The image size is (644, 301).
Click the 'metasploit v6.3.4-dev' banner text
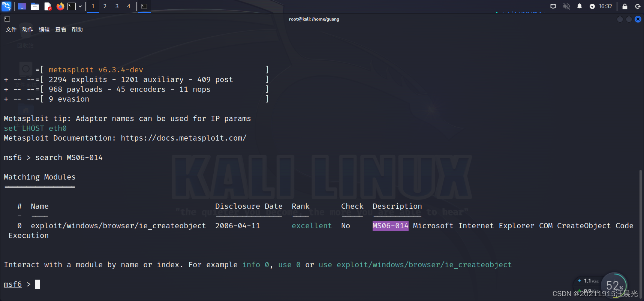[96, 70]
